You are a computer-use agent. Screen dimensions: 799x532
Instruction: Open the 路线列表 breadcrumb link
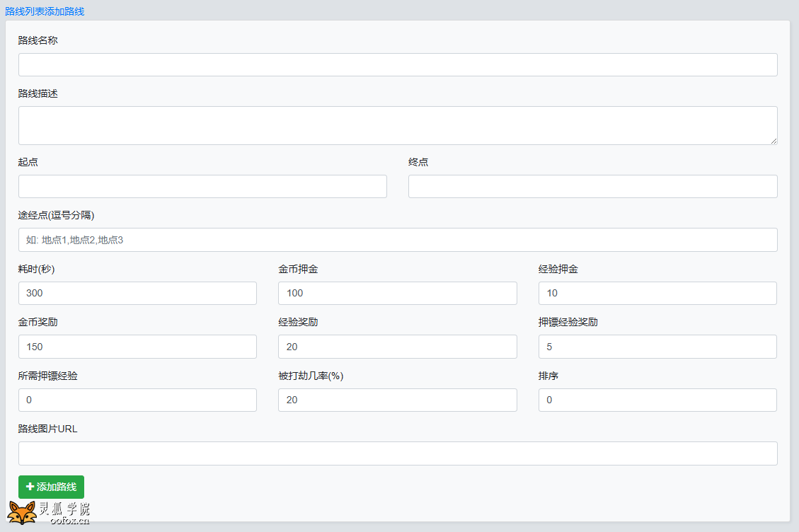pyautogui.click(x=25, y=11)
